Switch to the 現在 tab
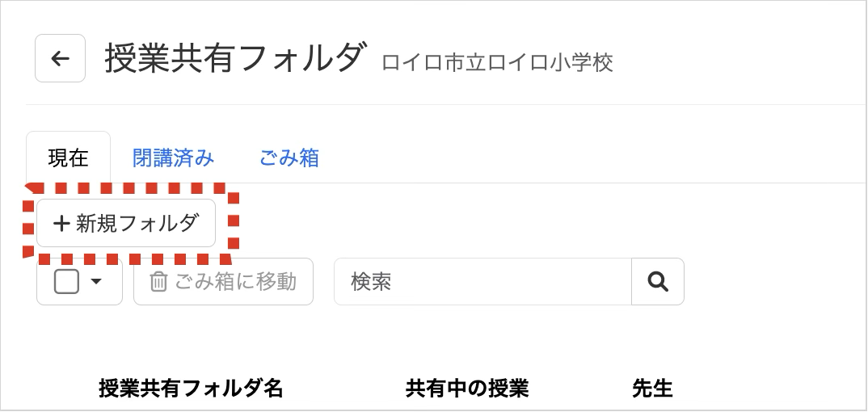This screenshot has height=412, width=868. [x=68, y=158]
